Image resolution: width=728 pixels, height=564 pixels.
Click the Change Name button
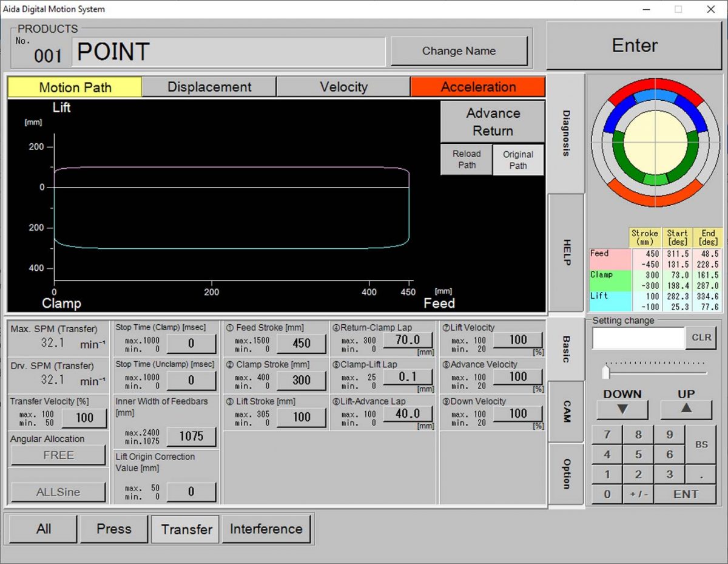tap(459, 51)
